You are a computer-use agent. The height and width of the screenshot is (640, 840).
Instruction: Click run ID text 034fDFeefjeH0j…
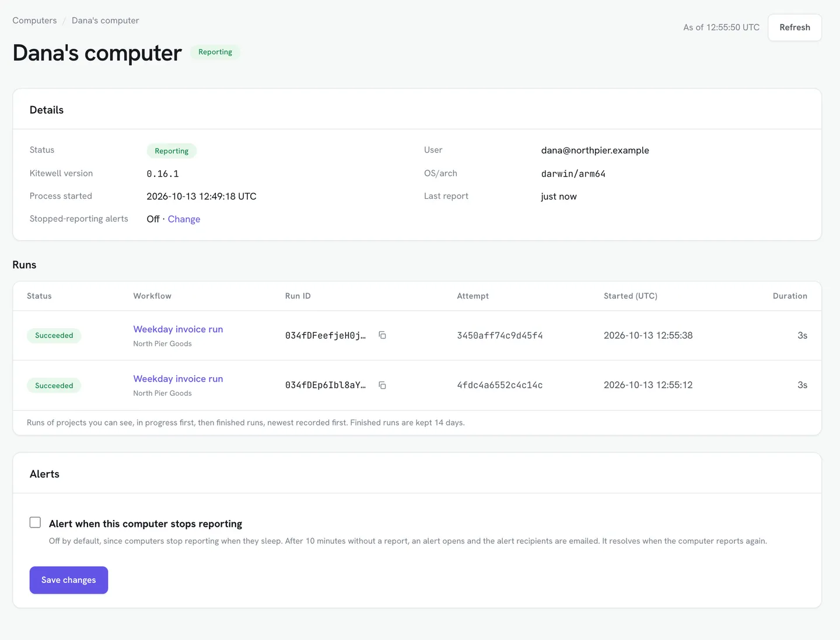tap(325, 336)
